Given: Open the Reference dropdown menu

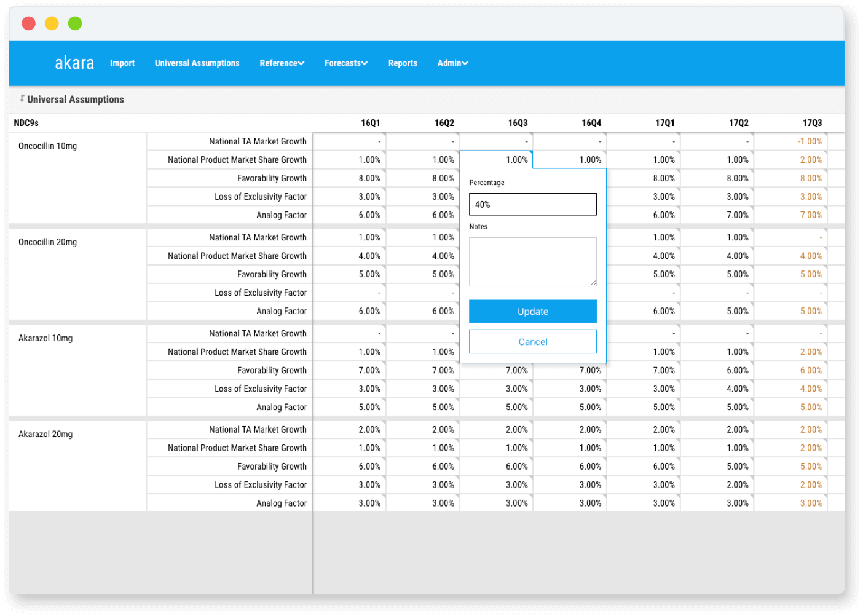Looking at the screenshot, I should coord(282,63).
